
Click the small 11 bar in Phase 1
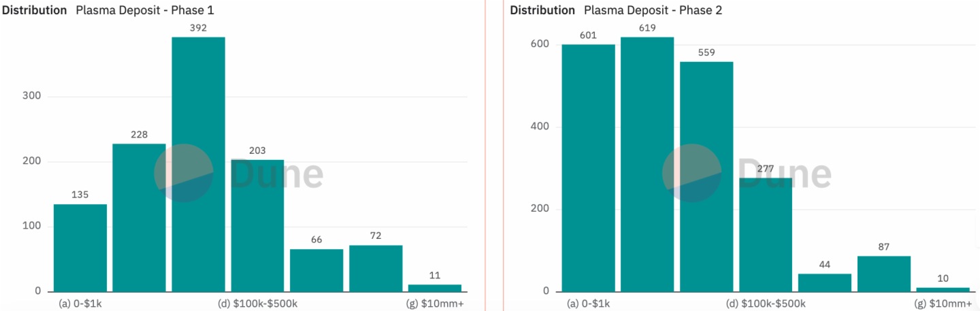coord(435,288)
